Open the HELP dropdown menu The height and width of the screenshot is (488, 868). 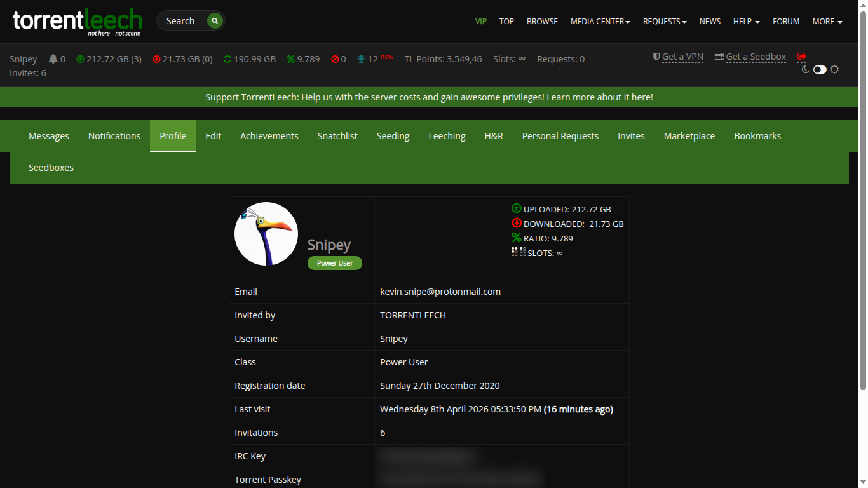[747, 22]
